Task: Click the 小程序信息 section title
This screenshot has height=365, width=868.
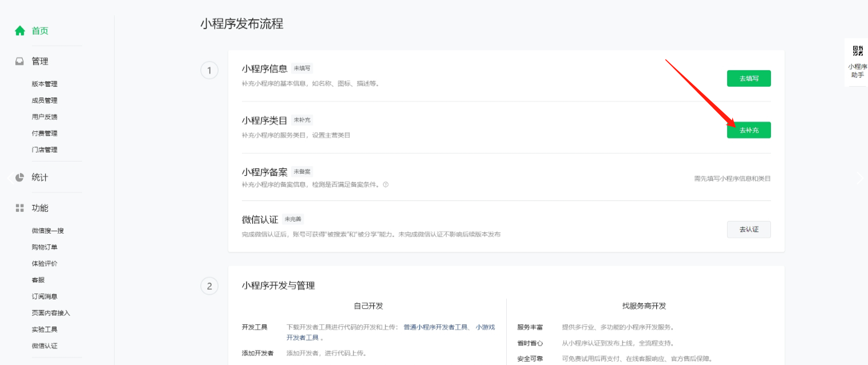Action: [264, 69]
